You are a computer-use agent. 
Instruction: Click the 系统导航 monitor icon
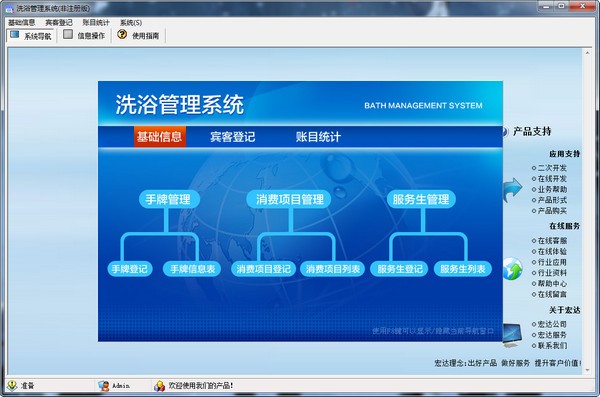click(15, 34)
